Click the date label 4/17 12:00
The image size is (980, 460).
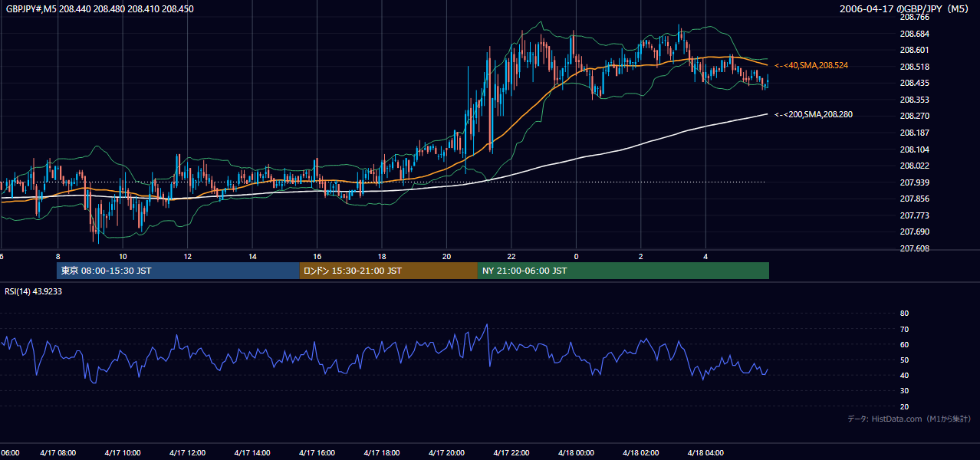[187, 453]
